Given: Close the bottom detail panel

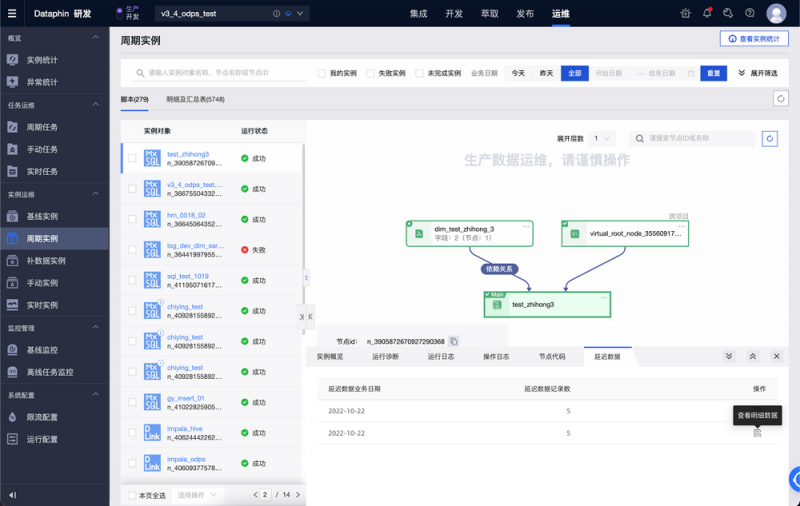Looking at the screenshot, I should click(776, 356).
